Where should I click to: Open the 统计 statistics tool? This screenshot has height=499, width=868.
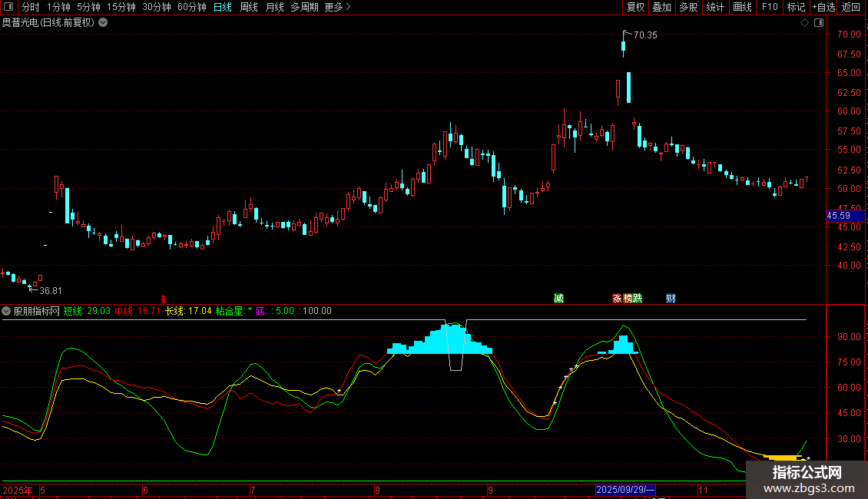714,7
